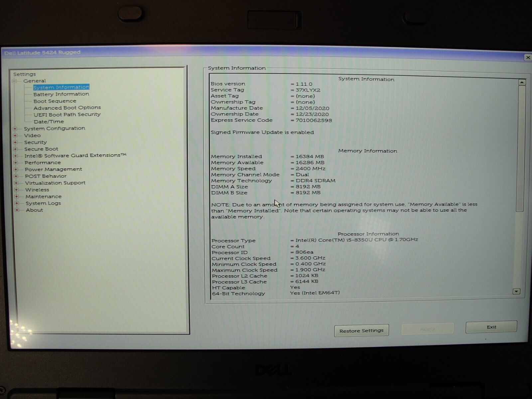The image size is (532, 399).
Task: Expand the Video node
Action: (x=15, y=136)
